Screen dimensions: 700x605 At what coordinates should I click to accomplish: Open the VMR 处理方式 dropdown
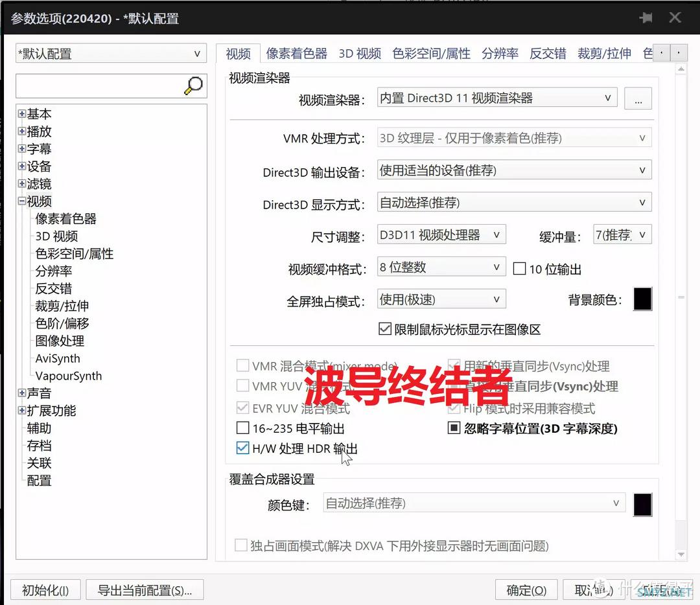[514, 138]
